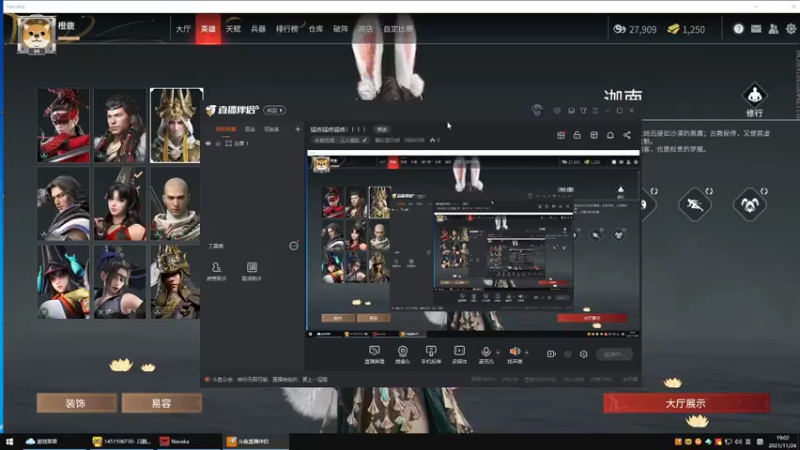Select the gold-crowned hero portrait

(x=176, y=126)
